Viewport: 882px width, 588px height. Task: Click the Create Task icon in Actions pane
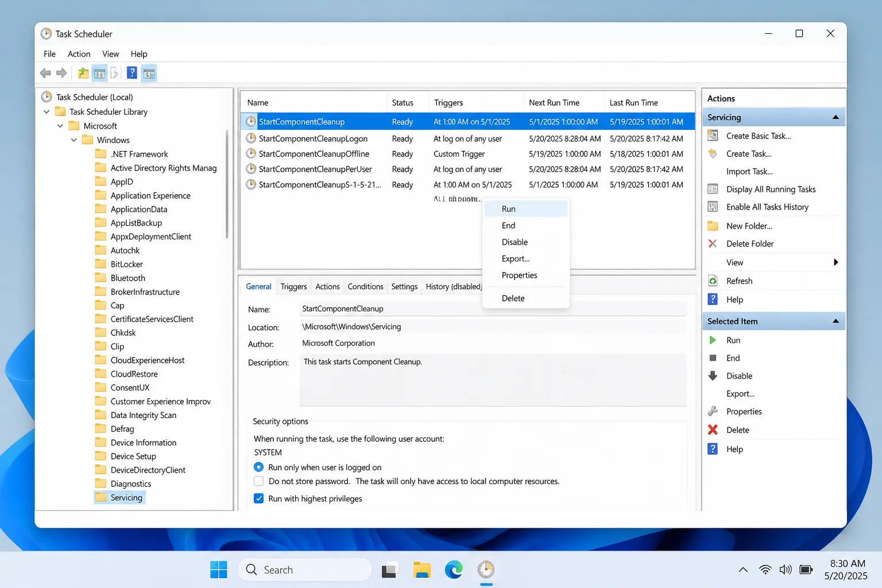(713, 153)
